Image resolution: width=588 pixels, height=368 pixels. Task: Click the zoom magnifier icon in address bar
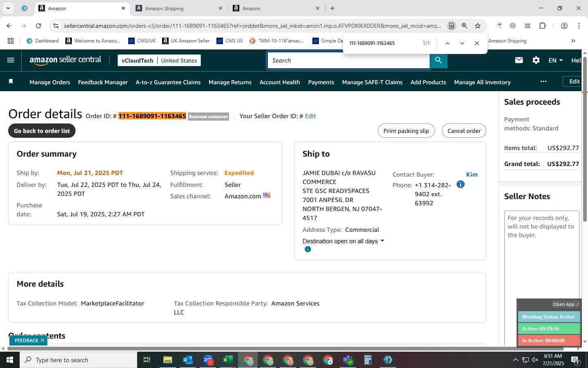coord(465,26)
